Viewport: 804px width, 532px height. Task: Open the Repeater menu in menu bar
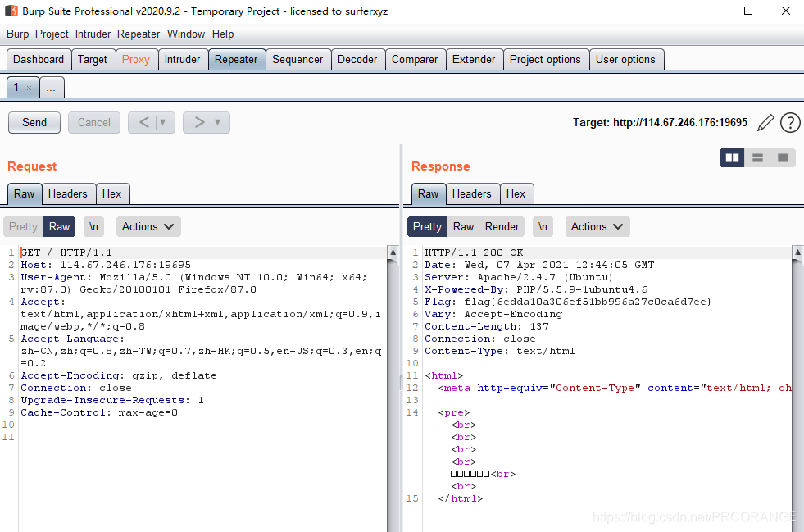click(139, 34)
